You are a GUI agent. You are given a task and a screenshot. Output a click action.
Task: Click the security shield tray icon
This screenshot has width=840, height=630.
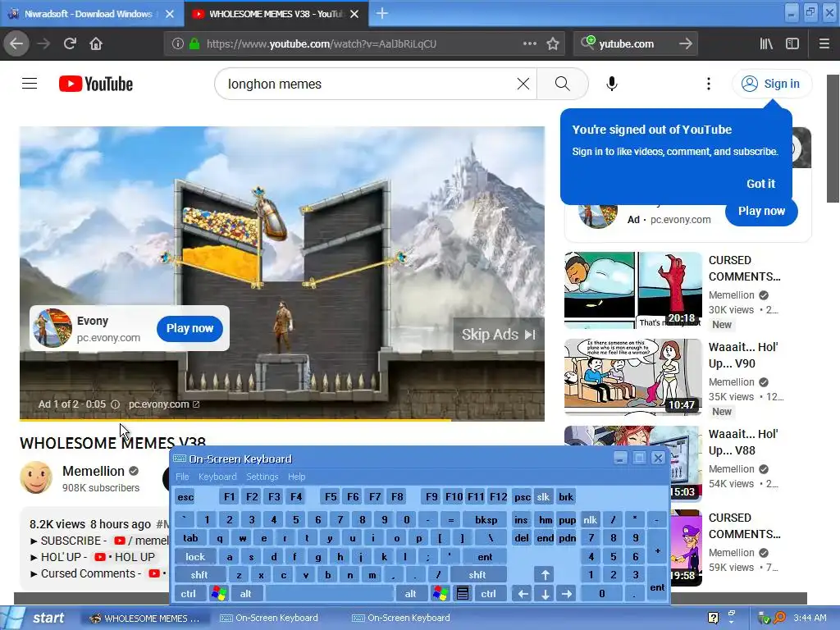point(764,619)
